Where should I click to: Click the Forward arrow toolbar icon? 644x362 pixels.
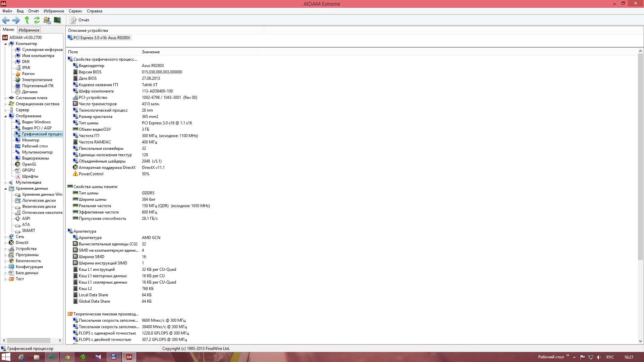(x=16, y=20)
